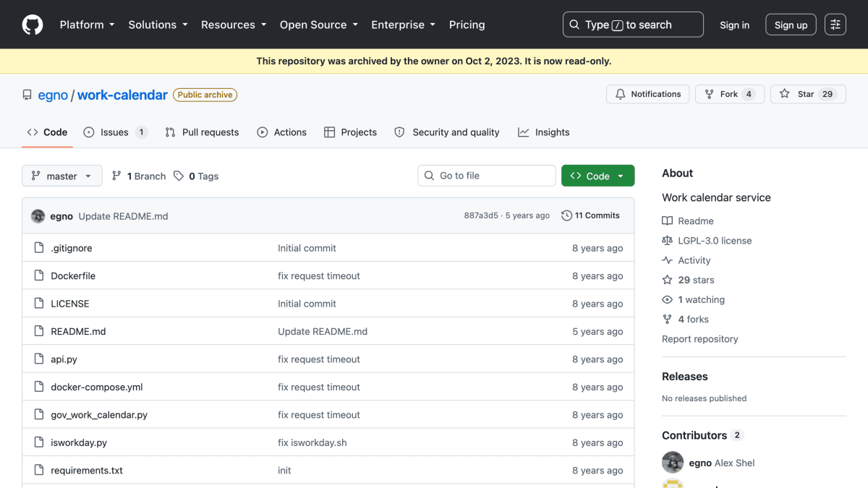Click the fork icon in Fork button
The width and height of the screenshot is (868, 488).
click(x=710, y=94)
